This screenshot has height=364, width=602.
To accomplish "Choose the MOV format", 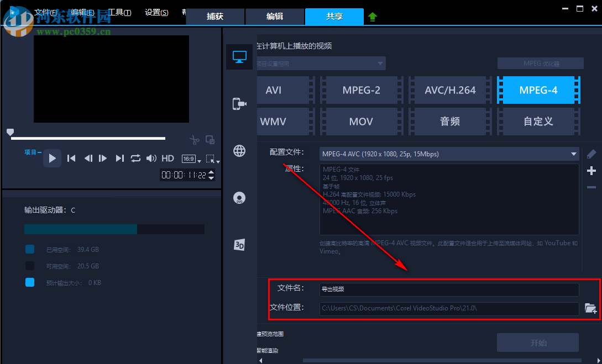I will [x=362, y=122].
